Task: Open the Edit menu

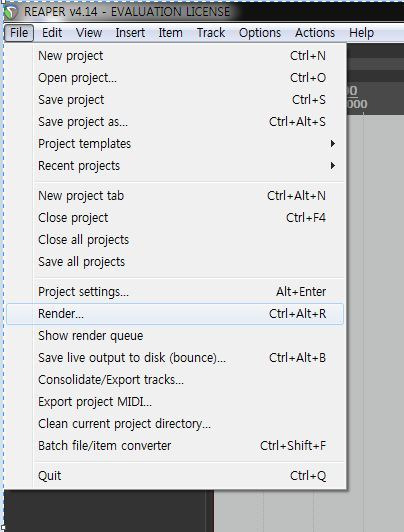Action: tap(52, 33)
